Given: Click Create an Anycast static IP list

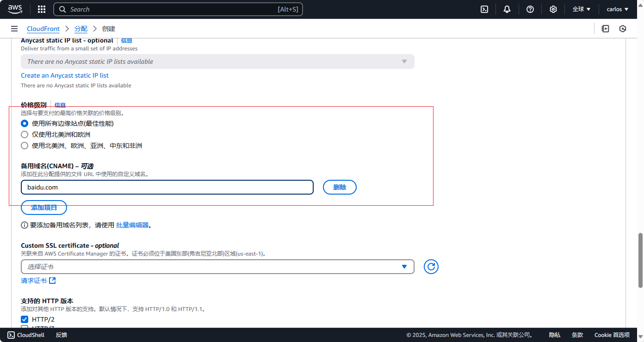Looking at the screenshot, I should tap(65, 75).
